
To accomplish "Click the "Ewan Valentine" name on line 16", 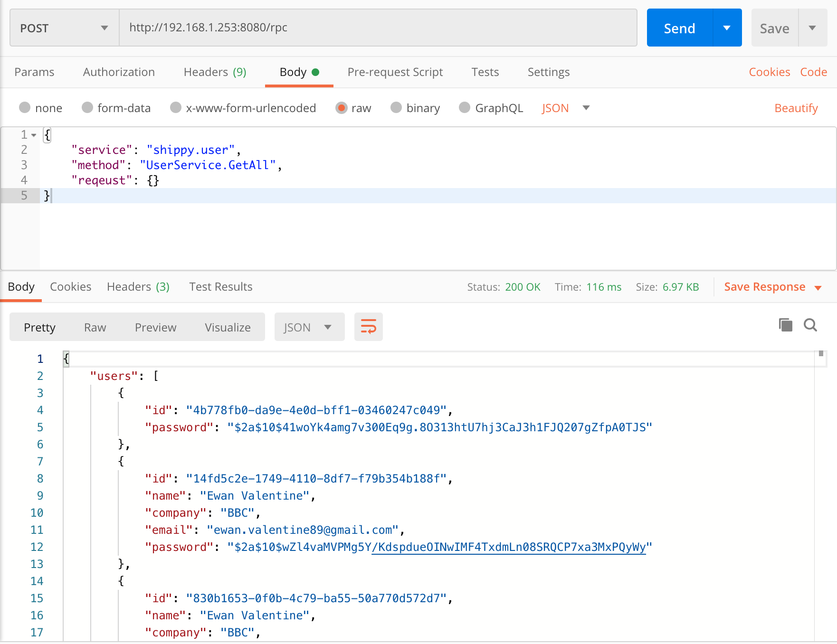I will tap(255, 616).
